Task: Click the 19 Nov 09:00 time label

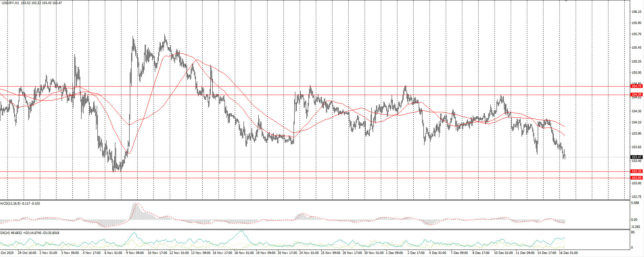Action: [266, 253]
